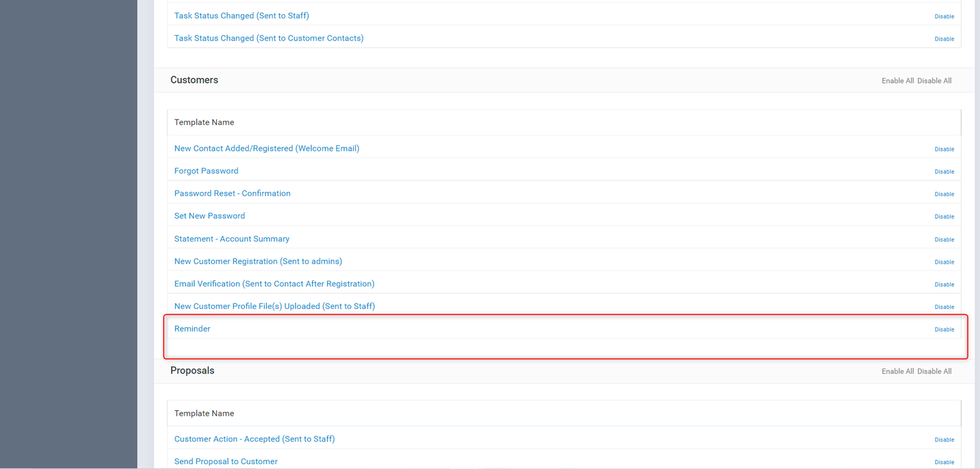Disable Send Proposal to Customer template
This screenshot has height=469, width=980.
pos(944,463)
